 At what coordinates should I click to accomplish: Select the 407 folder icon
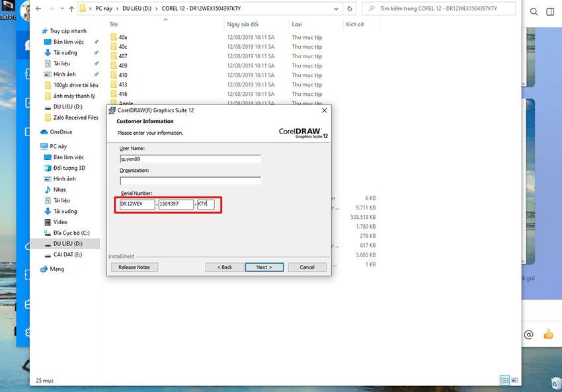click(114, 56)
